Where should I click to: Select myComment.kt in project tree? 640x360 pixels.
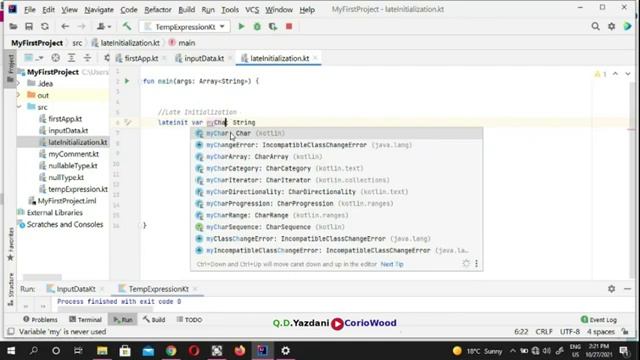coord(73,154)
